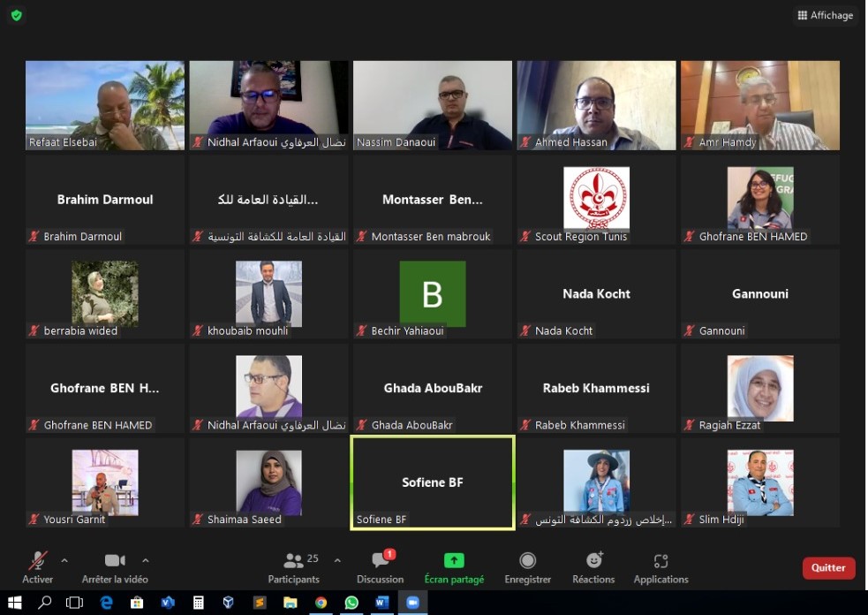Open the Affichage view menu
Viewport: 868px width, 615px height.
[x=826, y=15]
